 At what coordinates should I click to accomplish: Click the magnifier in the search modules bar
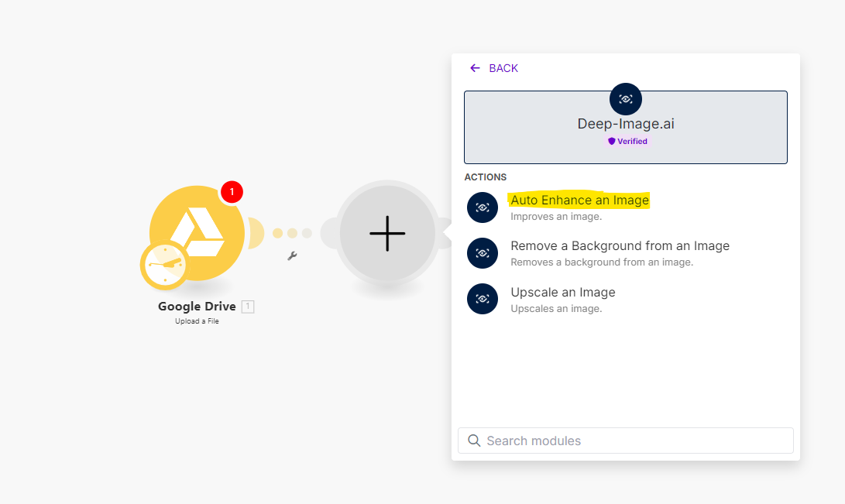click(473, 441)
